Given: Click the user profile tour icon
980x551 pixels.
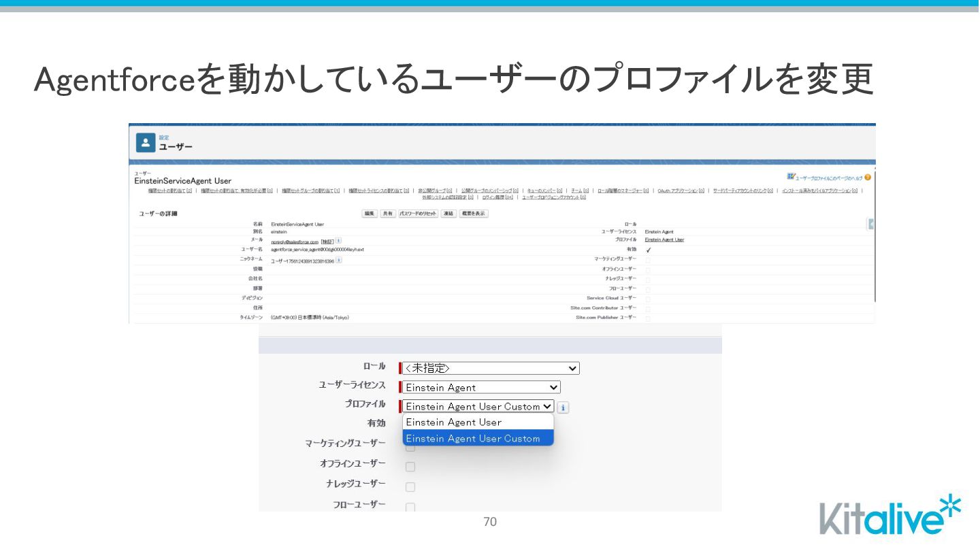Looking at the screenshot, I should 791,177.
